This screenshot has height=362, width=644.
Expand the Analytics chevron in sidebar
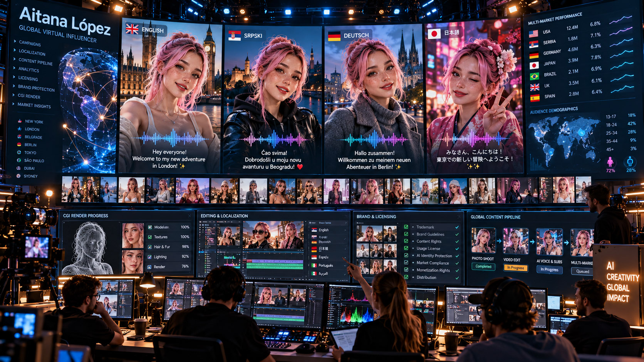pyautogui.click(x=14, y=68)
